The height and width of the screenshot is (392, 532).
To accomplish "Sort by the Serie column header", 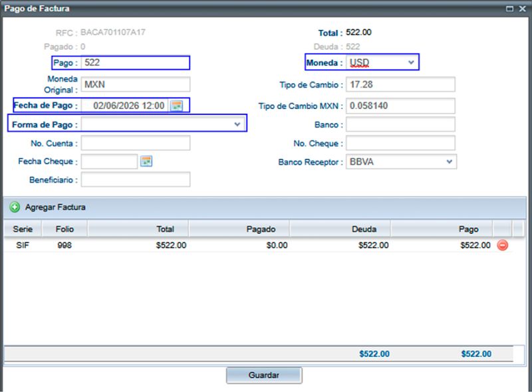I will click(x=23, y=229).
